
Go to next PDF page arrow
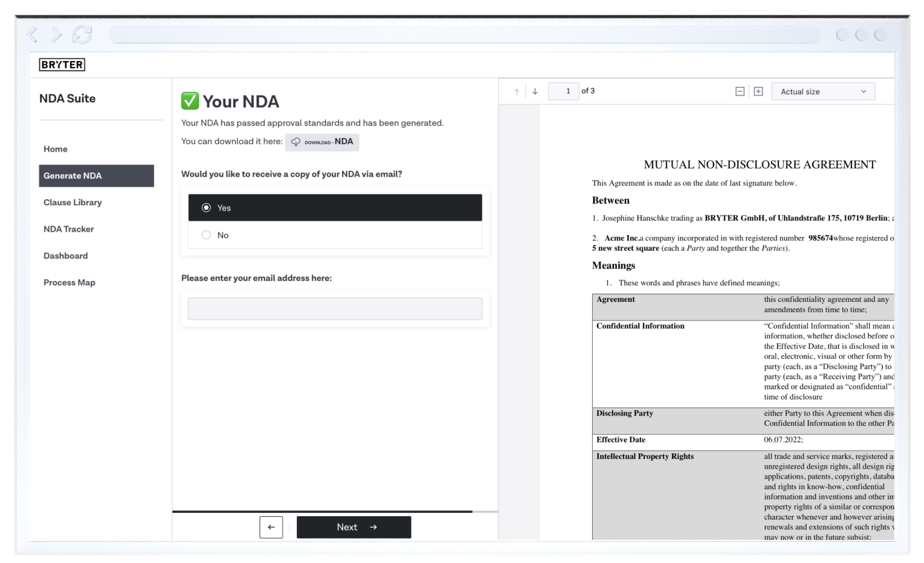tap(535, 91)
